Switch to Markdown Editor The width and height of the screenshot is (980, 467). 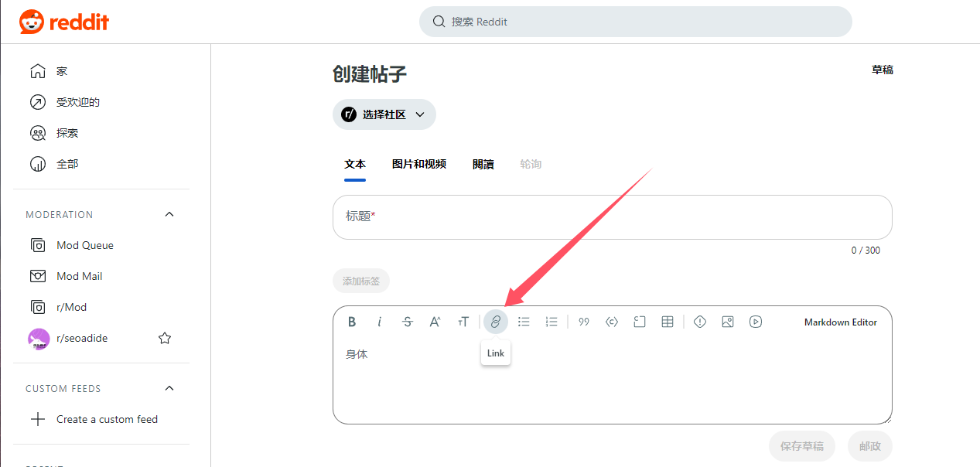(x=840, y=322)
